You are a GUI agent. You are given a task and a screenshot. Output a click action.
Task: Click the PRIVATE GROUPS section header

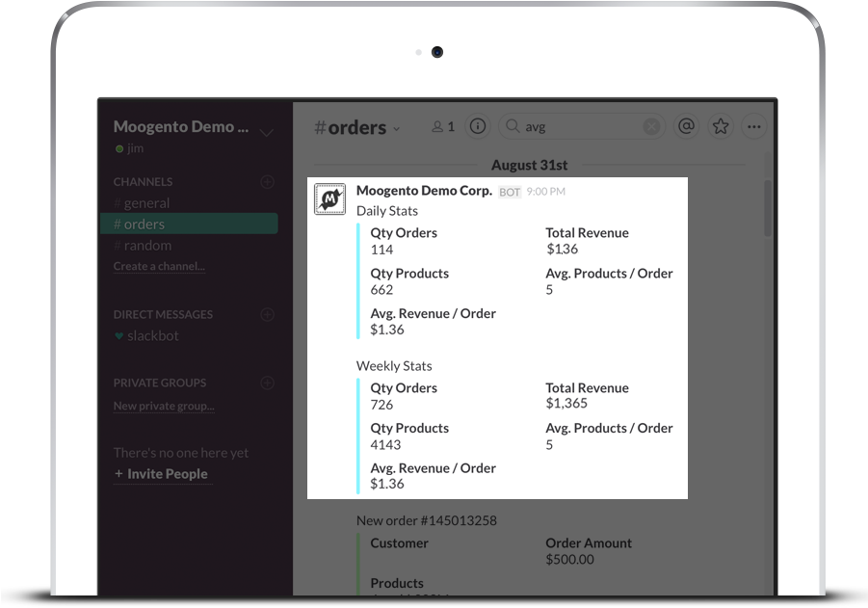[x=159, y=383]
